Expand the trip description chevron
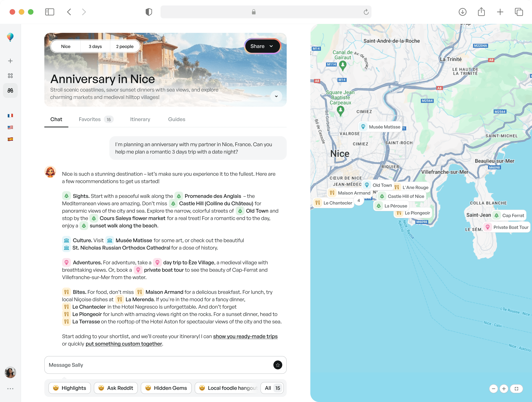 [x=276, y=96]
